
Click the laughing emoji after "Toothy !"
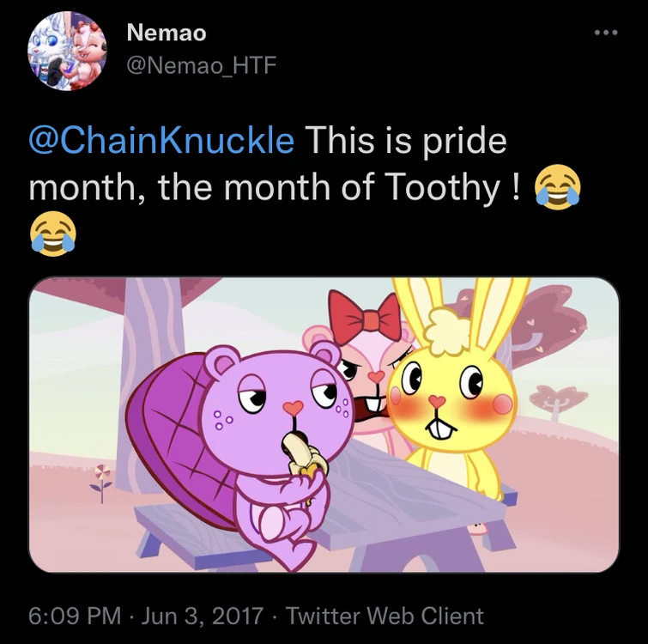point(557,186)
